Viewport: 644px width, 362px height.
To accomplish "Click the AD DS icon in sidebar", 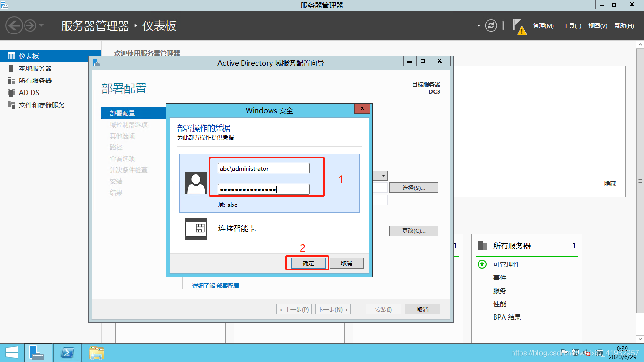I will tap(11, 93).
